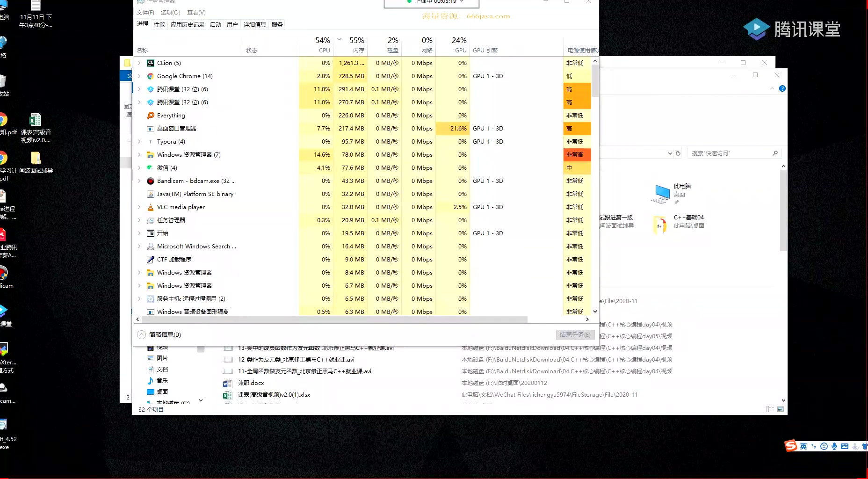Click the Everything search process icon
This screenshot has height=479, width=868.
151,116
